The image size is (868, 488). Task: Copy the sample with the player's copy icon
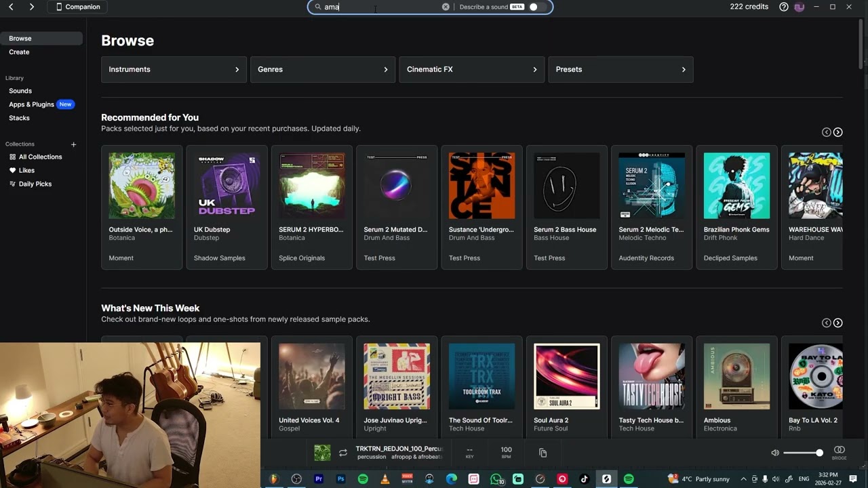(542, 453)
